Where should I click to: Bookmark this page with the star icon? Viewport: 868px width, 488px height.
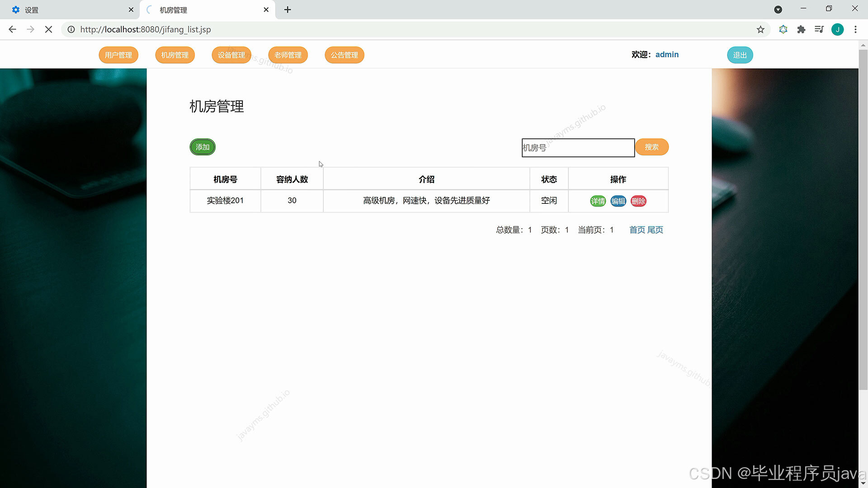pyautogui.click(x=760, y=29)
